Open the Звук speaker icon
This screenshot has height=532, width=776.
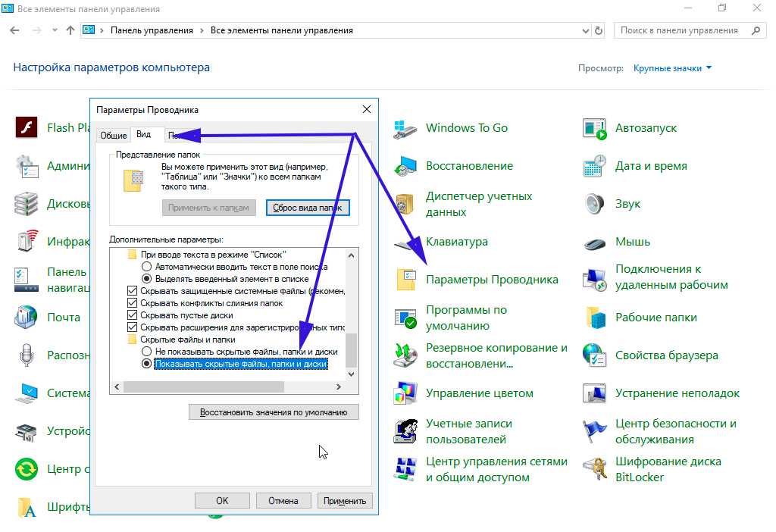pyautogui.click(x=594, y=204)
